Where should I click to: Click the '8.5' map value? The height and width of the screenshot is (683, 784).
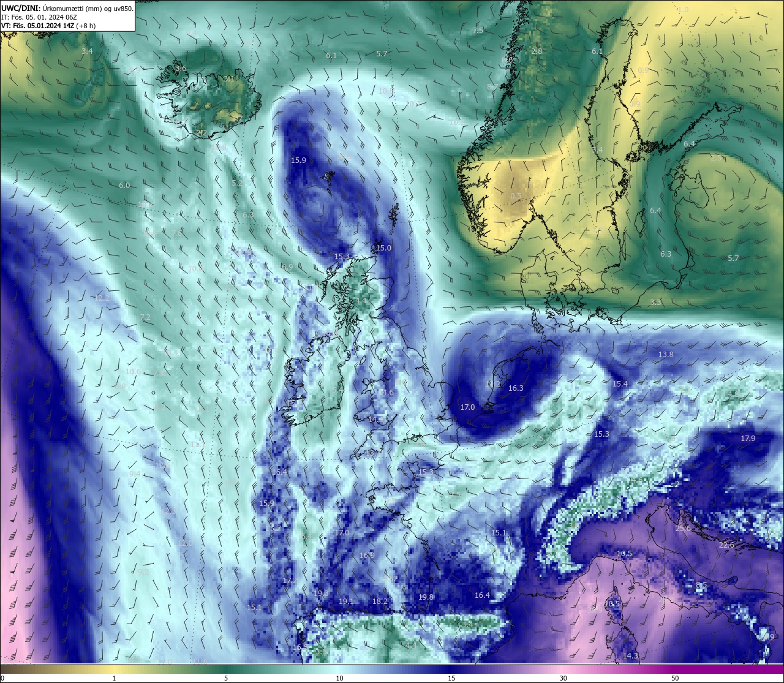point(701,585)
